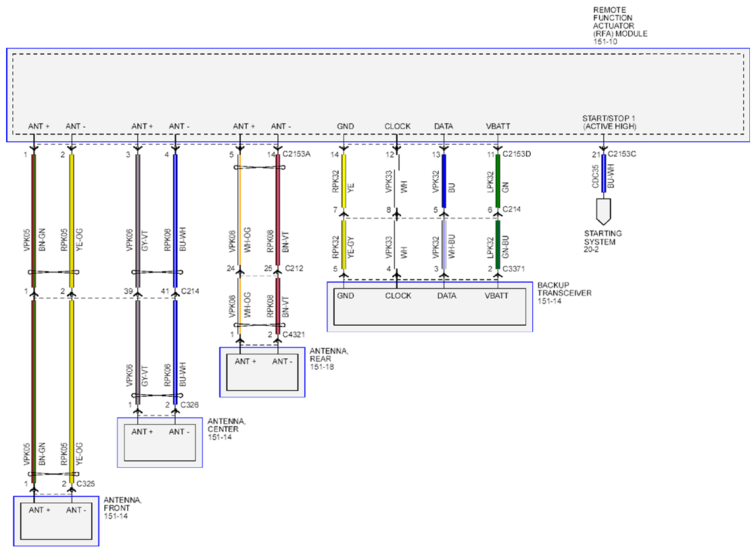Open the ANTENNA, CENTER 151-14 label
The width and height of the screenshot is (756, 553).
[x=226, y=429]
